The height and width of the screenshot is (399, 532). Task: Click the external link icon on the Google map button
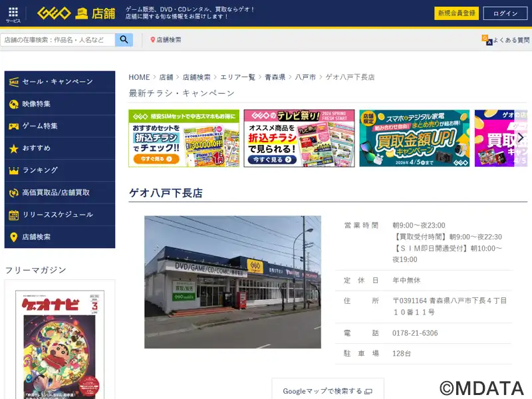point(368,392)
